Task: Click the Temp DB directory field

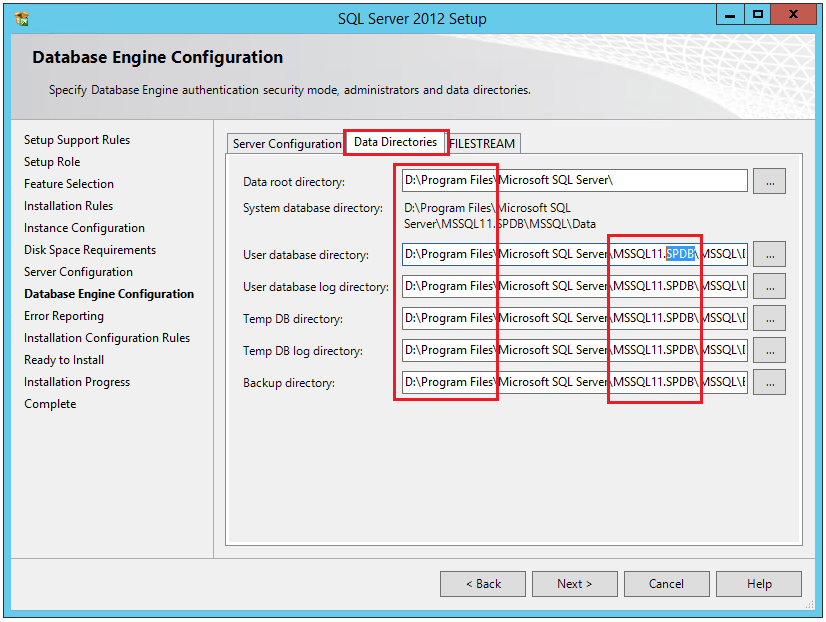Action: pyautogui.click(x=575, y=319)
